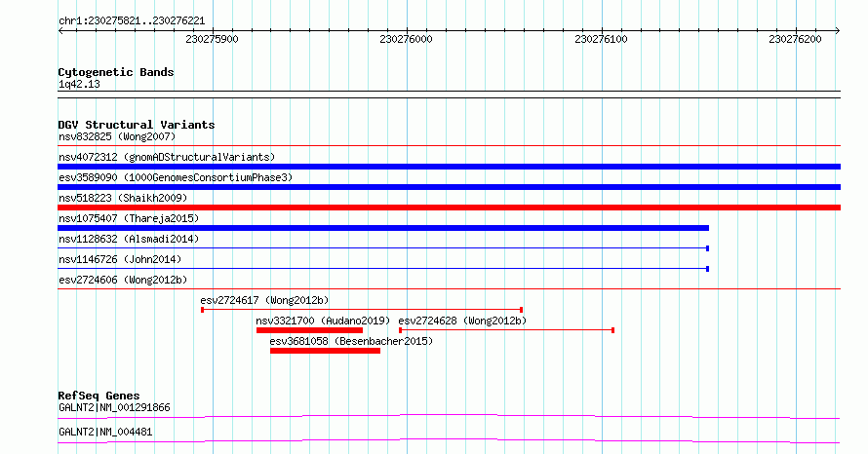Open variant esv2724628 (Wong2012b) label

[462, 321]
